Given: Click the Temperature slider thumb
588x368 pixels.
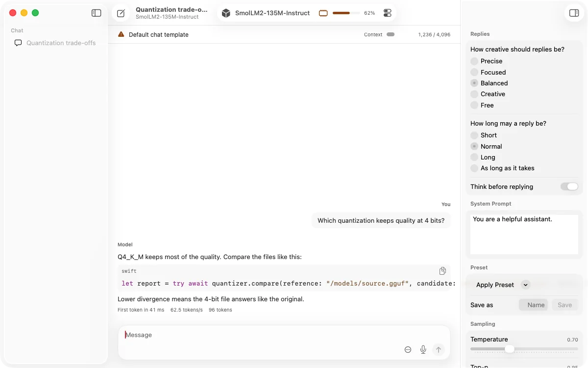Looking at the screenshot, I should pyautogui.click(x=510, y=349).
